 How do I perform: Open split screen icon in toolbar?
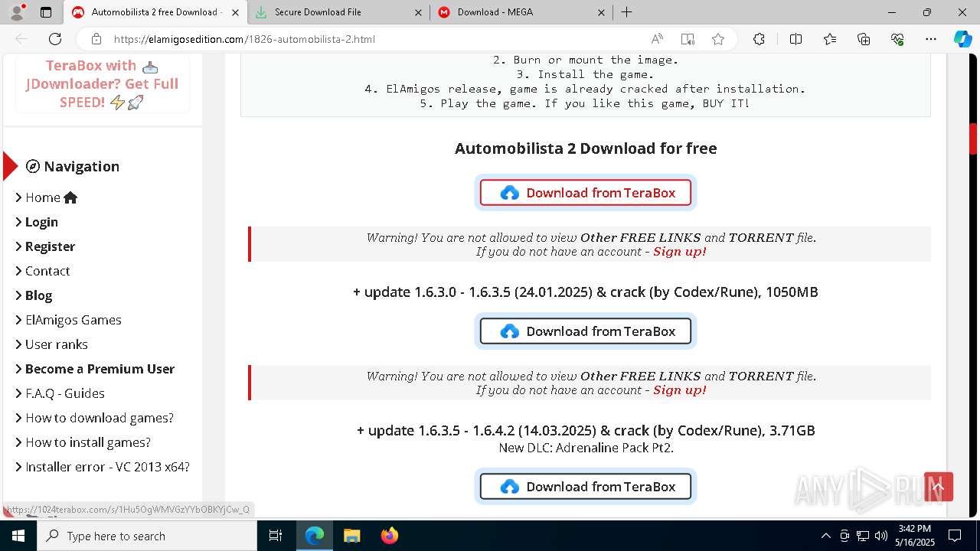(795, 39)
